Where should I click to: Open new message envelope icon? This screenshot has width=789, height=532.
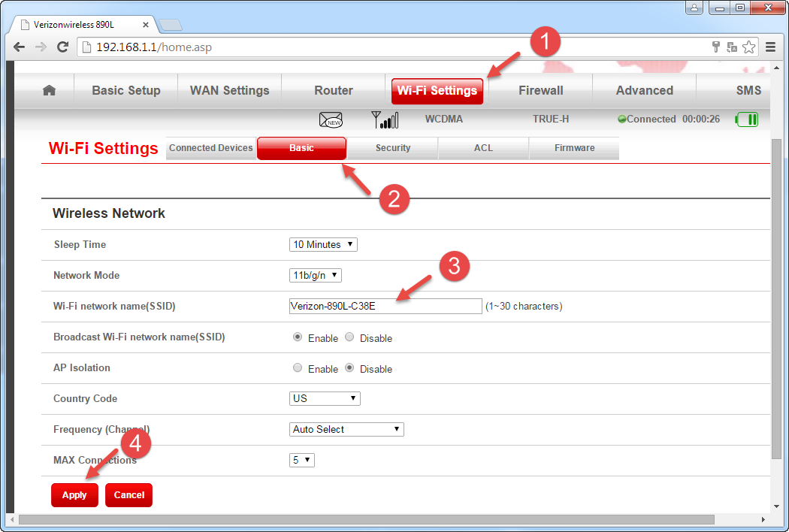[x=331, y=119]
